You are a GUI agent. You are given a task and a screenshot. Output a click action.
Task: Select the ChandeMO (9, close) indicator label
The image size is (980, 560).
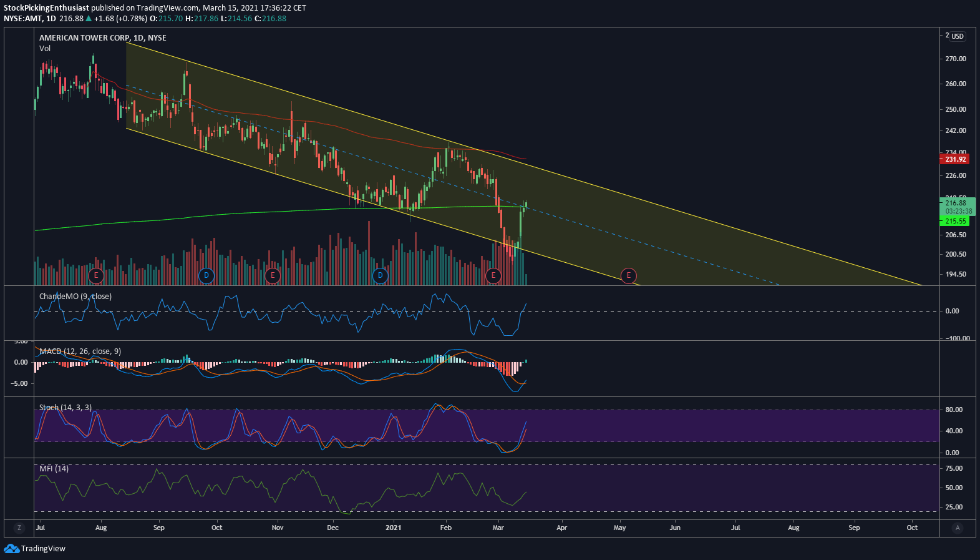[75, 297]
